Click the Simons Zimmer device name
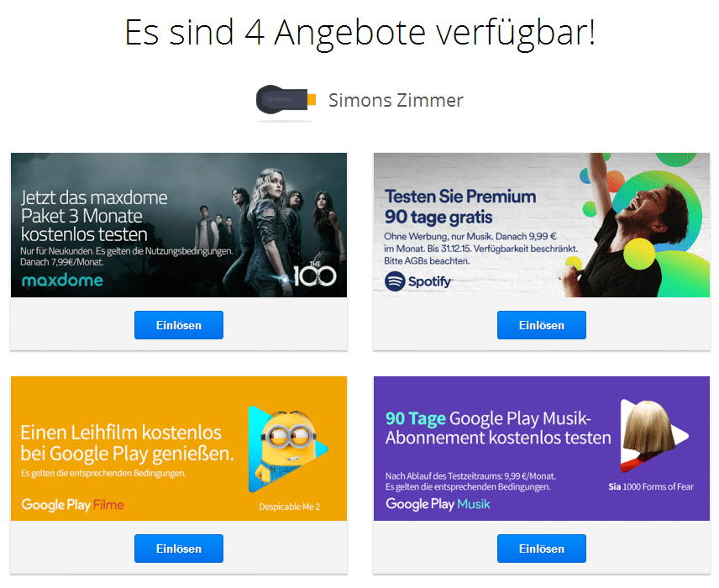The height and width of the screenshot is (588, 719). (396, 100)
